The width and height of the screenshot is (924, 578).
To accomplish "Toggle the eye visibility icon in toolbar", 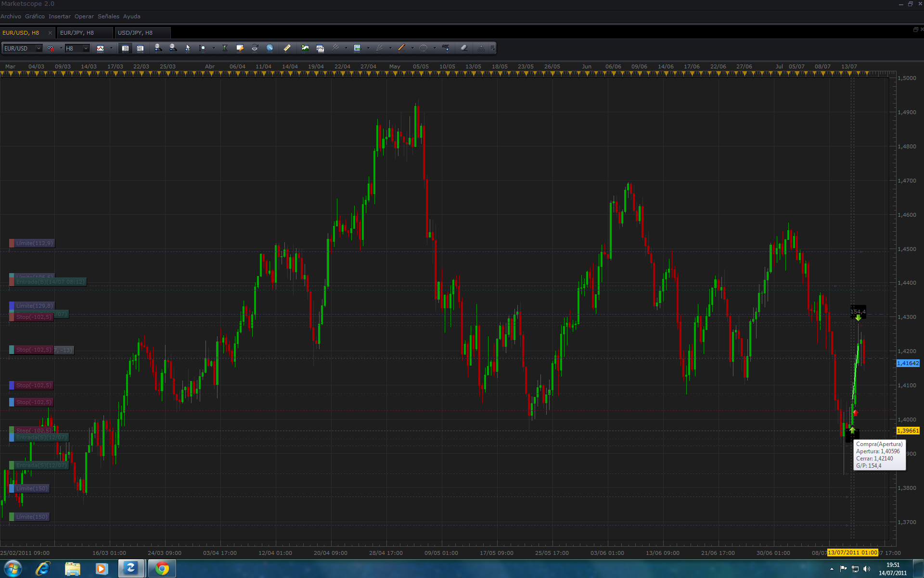I will coord(255,48).
